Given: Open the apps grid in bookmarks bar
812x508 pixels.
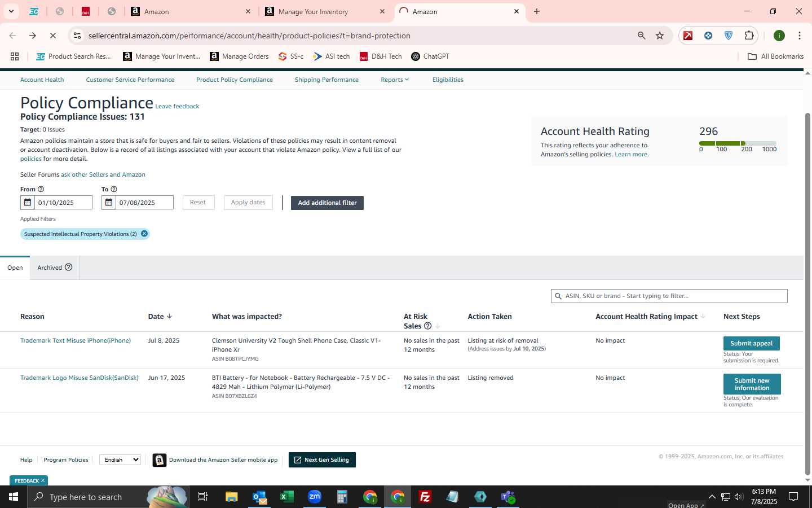Looking at the screenshot, I should click(15, 56).
